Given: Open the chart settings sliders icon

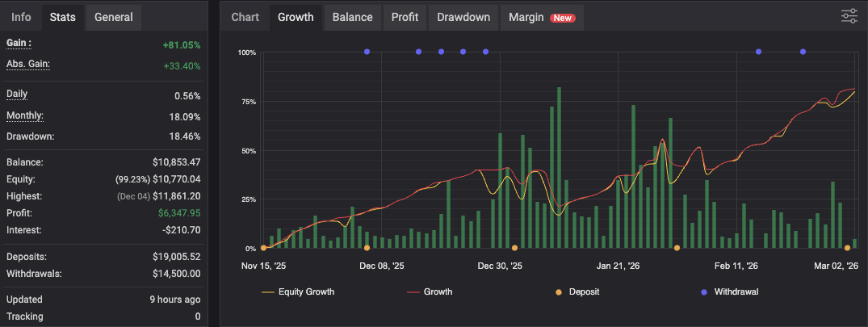Looking at the screenshot, I should pyautogui.click(x=849, y=16).
